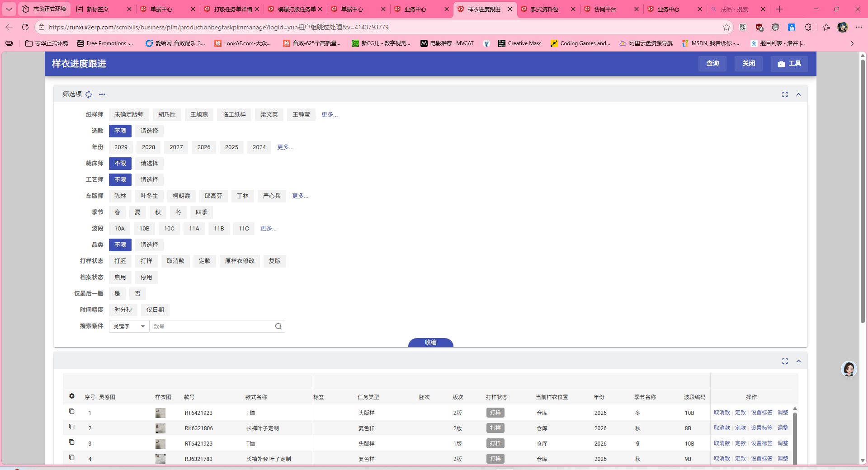Click into the 款号 search input
The width and height of the screenshot is (868, 470).
pyautogui.click(x=212, y=326)
